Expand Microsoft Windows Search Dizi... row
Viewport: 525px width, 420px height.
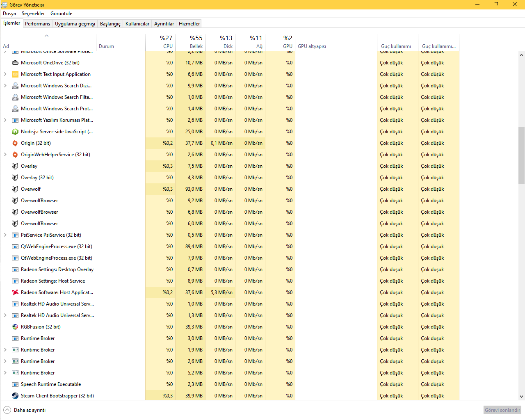[5, 86]
